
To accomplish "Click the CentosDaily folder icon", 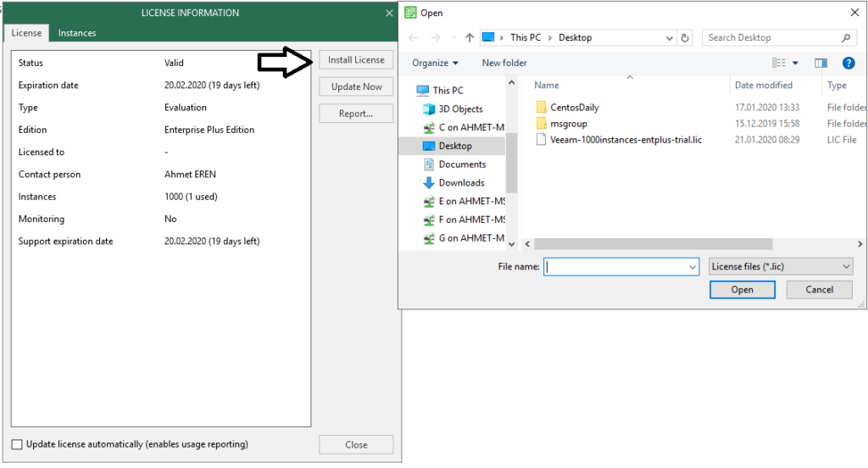I will point(542,107).
